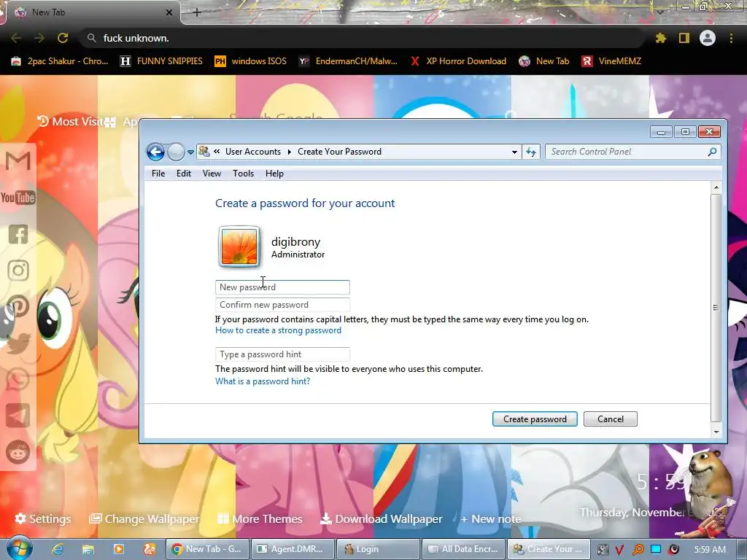Open the VineMEMZ bookmark

click(611, 61)
